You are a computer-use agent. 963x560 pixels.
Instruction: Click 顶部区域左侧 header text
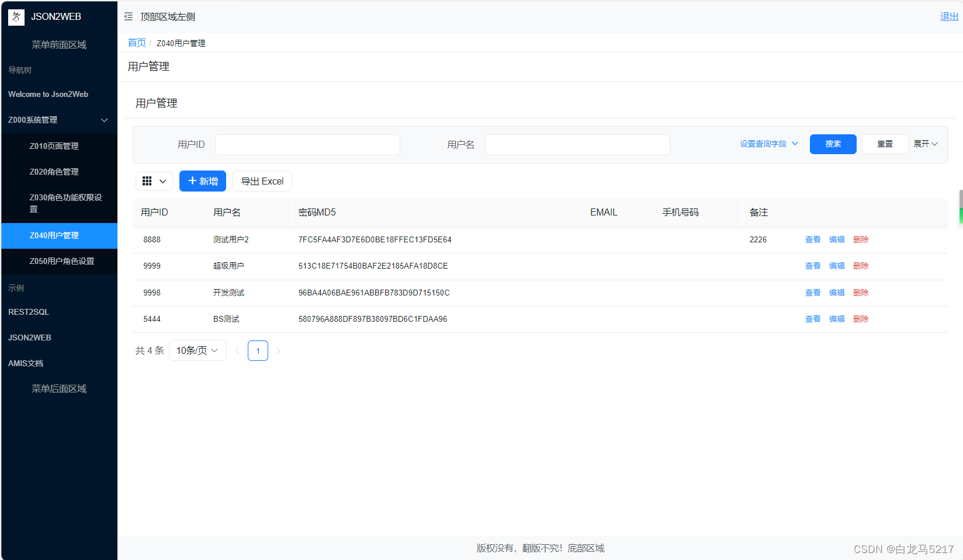pos(168,17)
